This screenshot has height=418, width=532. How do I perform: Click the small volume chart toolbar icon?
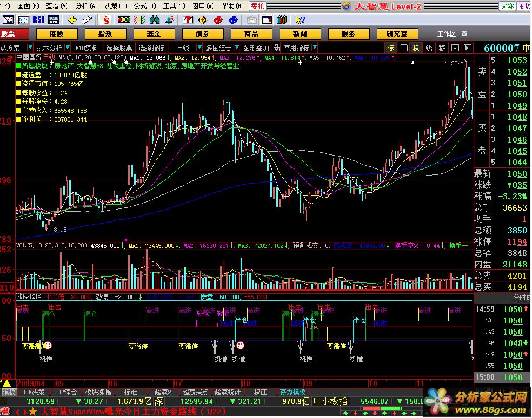54,19
